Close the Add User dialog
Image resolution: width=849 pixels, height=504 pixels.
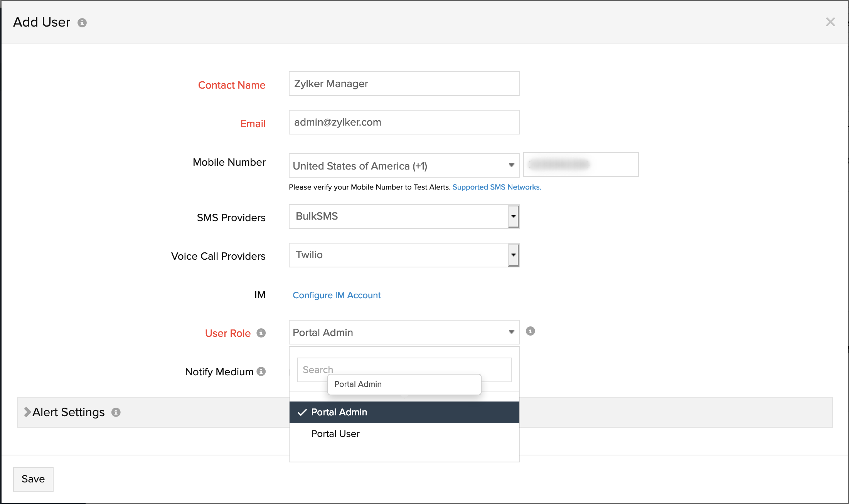pos(830,22)
